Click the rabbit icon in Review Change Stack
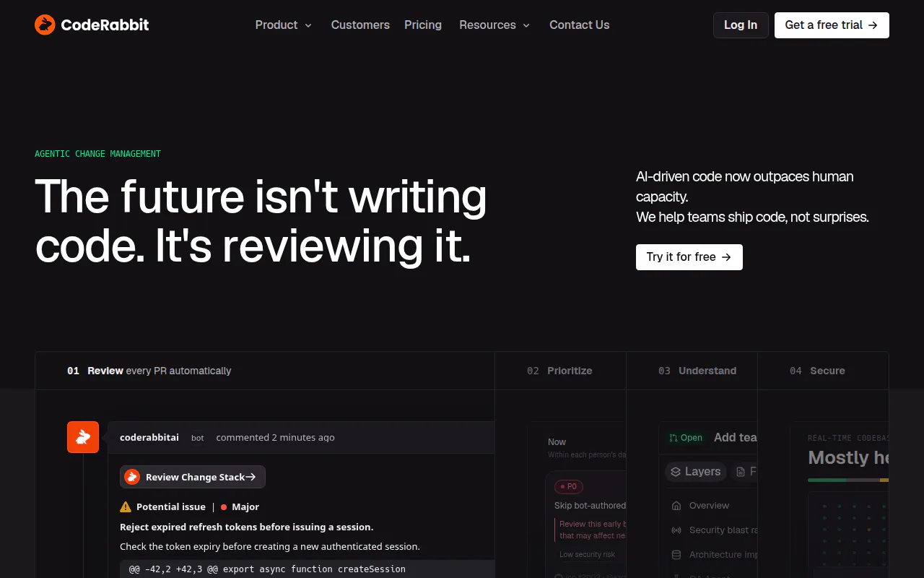 132,477
